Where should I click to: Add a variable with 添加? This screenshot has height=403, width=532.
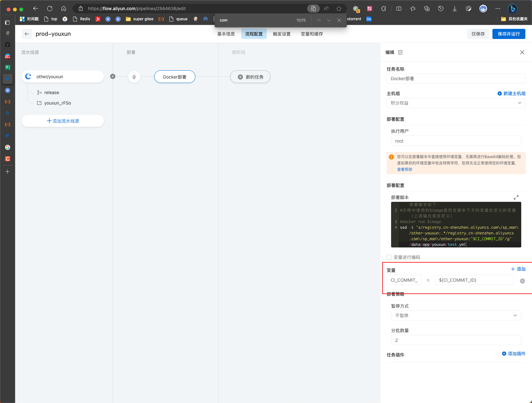[518, 269]
